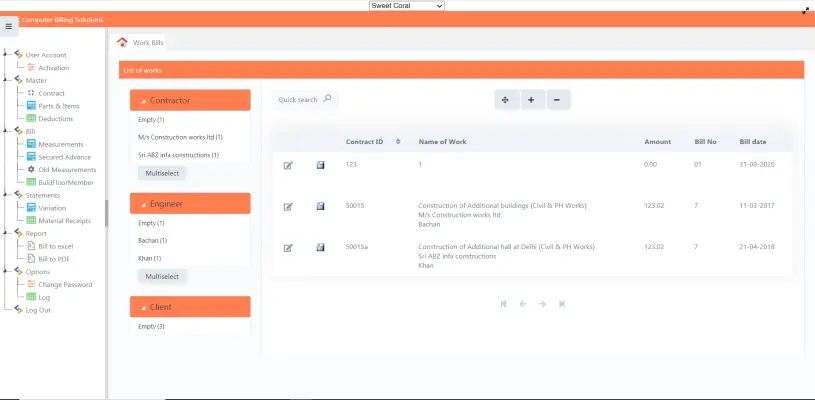Select Options tree node
The width and height of the screenshot is (815, 400).
click(37, 272)
